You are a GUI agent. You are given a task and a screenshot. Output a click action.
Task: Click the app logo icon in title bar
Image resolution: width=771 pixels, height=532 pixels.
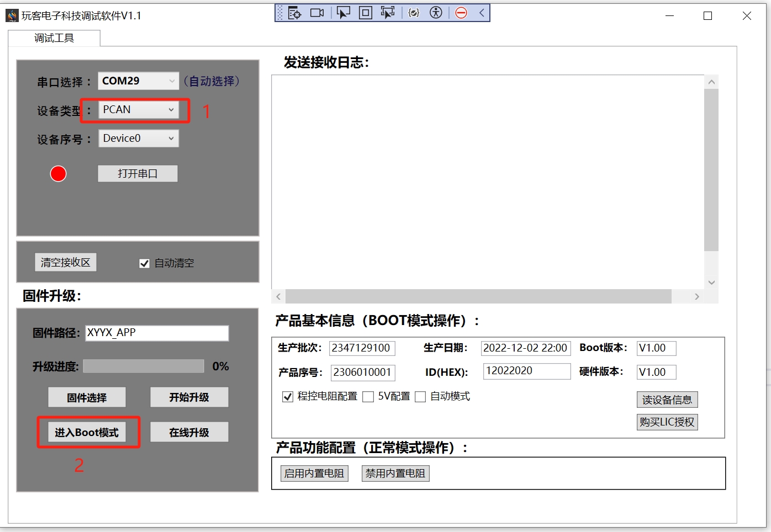point(12,15)
